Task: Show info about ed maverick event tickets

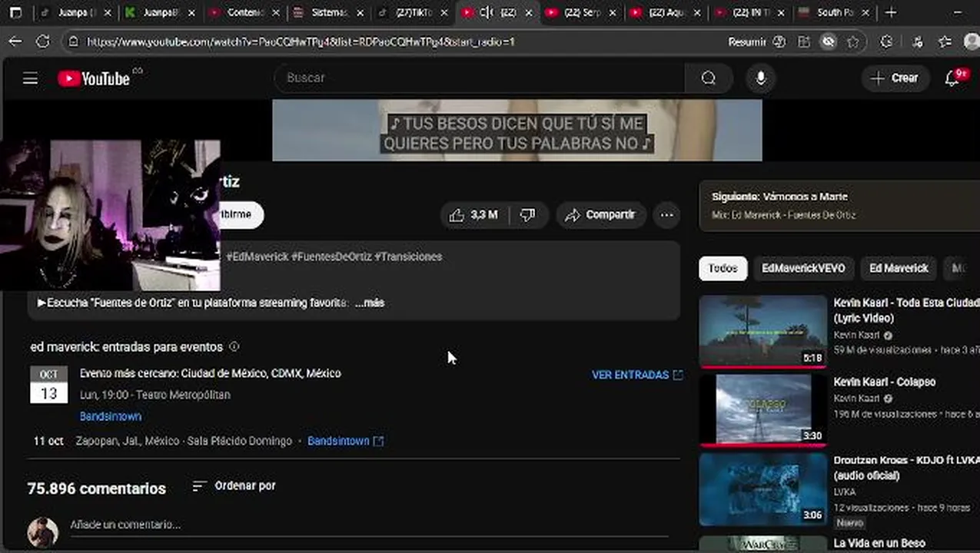Action: (x=234, y=346)
